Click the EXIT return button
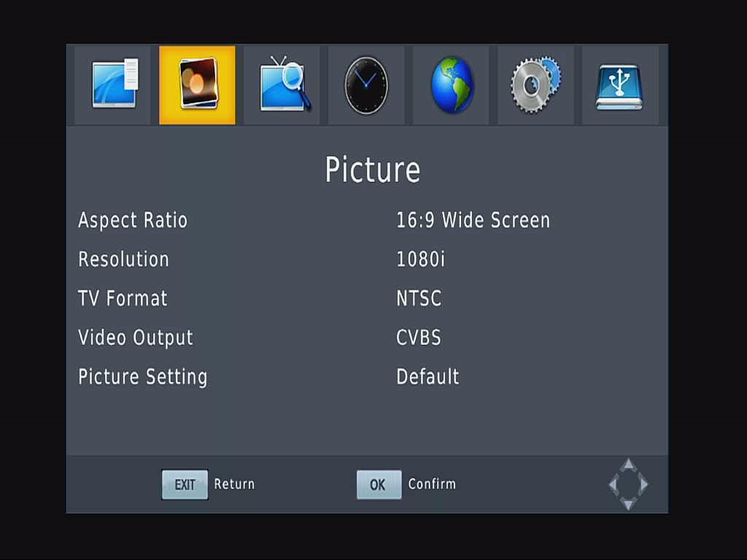Image resolution: width=747 pixels, height=560 pixels. (185, 485)
